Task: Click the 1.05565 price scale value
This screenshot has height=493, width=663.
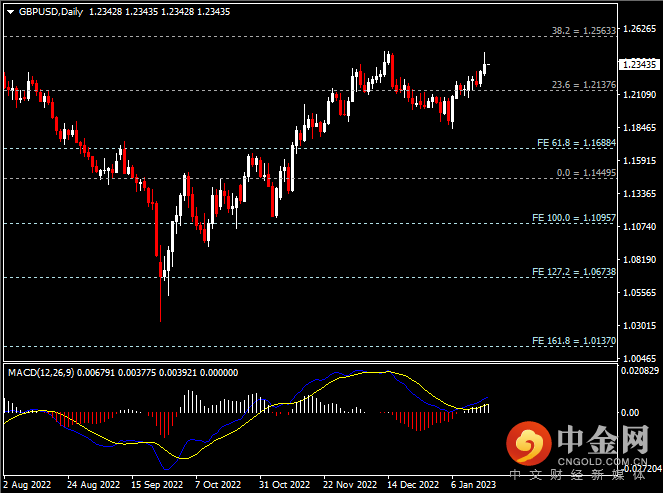Action: click(x=638, y=293)
